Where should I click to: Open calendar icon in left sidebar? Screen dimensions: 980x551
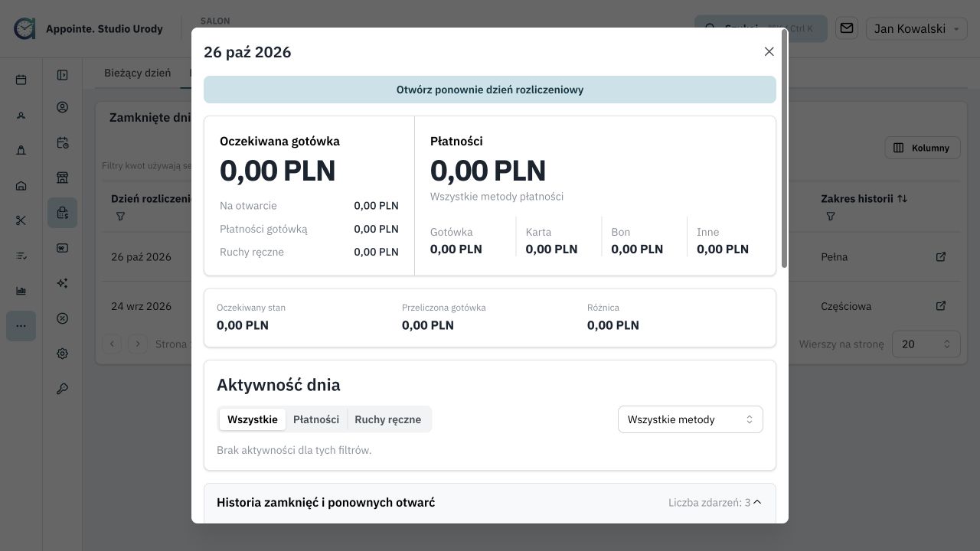[21, 80]
